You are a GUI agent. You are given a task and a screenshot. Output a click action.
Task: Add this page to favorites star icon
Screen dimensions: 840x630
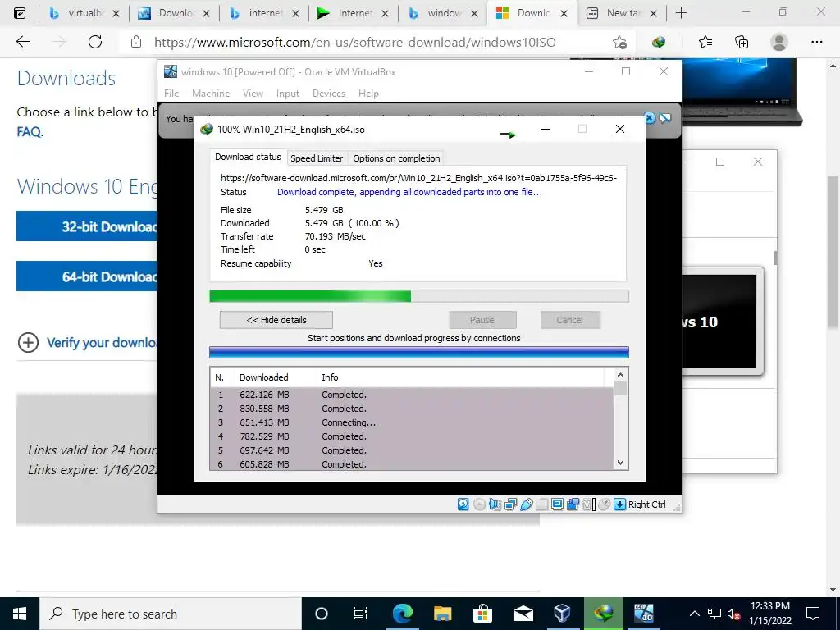[619, 43]
